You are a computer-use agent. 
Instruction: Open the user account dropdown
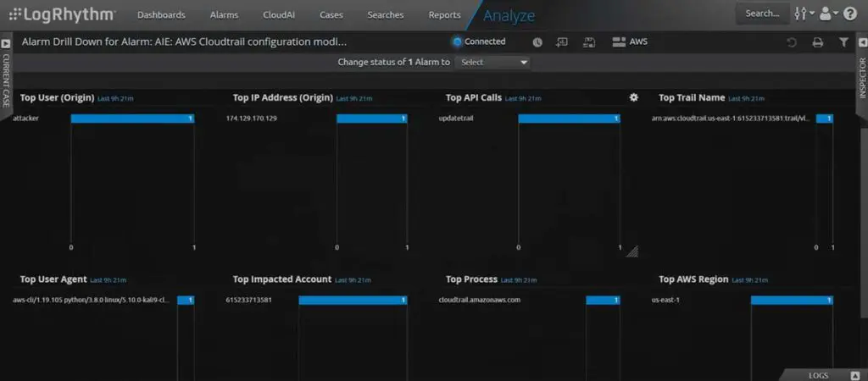(x=829, y=14)
